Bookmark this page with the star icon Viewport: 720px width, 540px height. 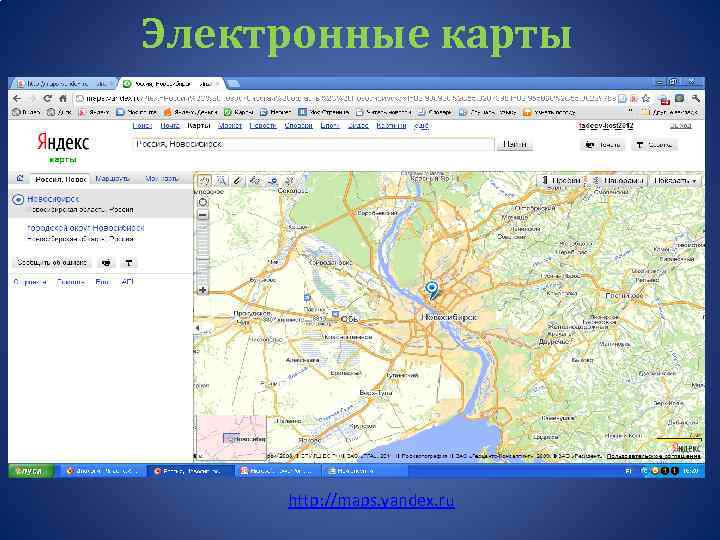click(646, 98)
